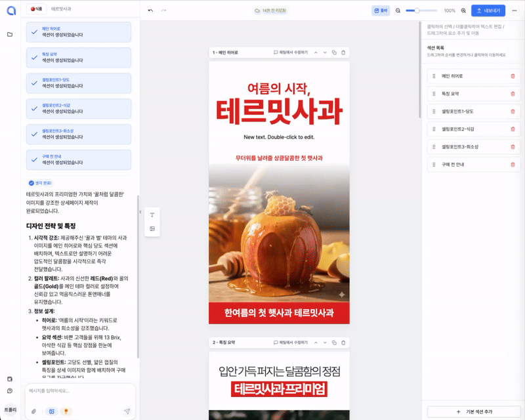Click the paperclip attach file icon
The height and width of the screenshot is (420, 525).
33,411
